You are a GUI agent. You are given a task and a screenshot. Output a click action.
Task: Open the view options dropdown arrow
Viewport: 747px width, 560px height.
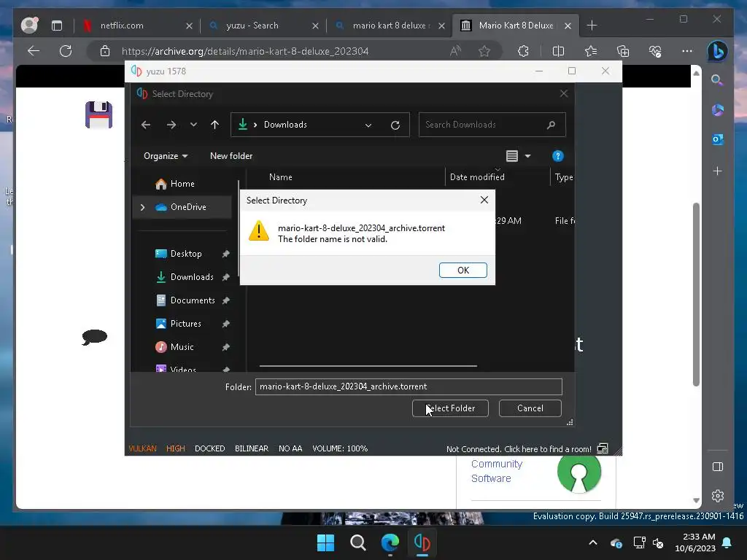[527, 156]
